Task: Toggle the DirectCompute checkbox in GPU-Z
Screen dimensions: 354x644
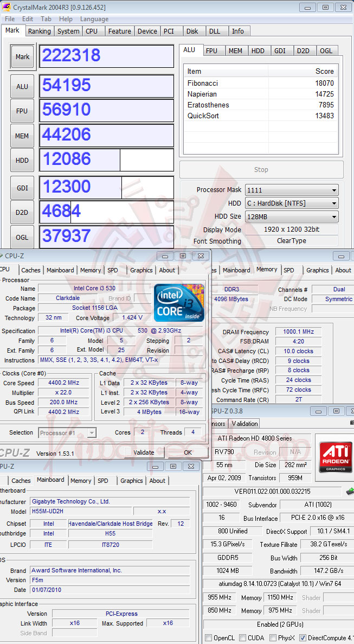Action: point(302,638)
